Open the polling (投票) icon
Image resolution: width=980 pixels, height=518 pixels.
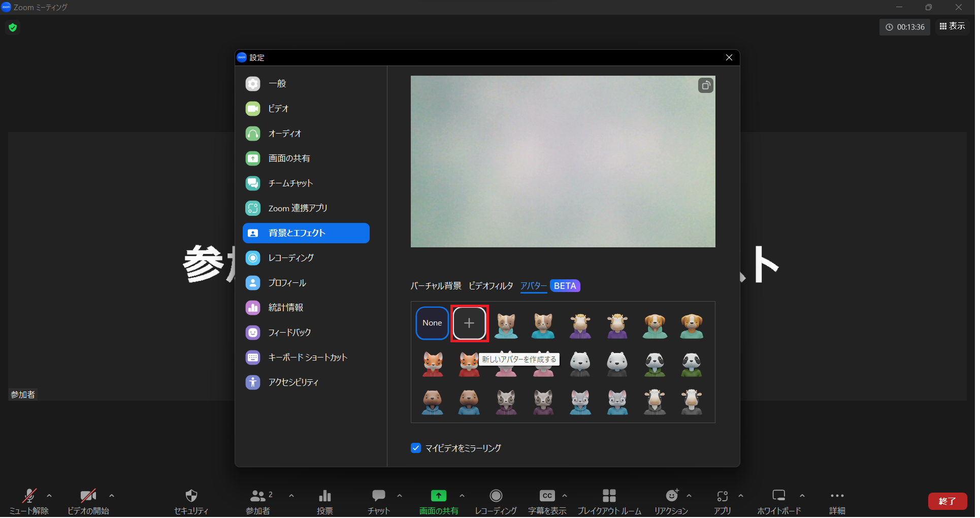(x=324, y=496)
